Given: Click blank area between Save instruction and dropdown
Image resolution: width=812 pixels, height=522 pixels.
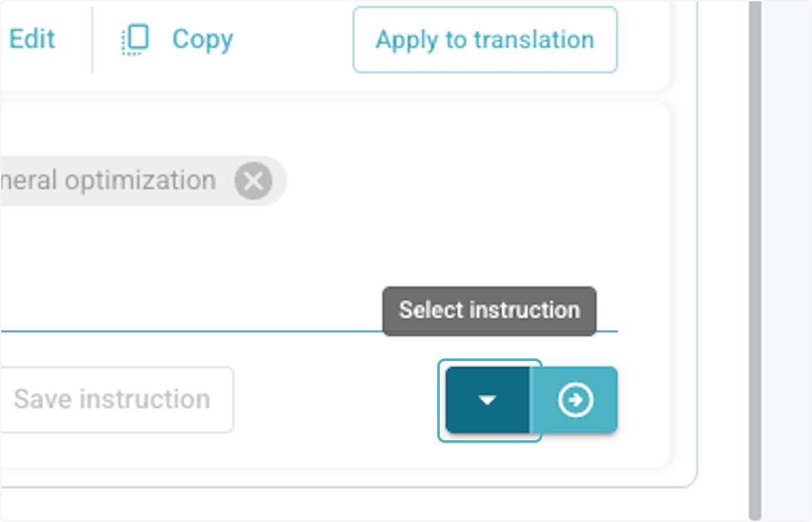Looking at the screenshot, I should tap(338, 400).
